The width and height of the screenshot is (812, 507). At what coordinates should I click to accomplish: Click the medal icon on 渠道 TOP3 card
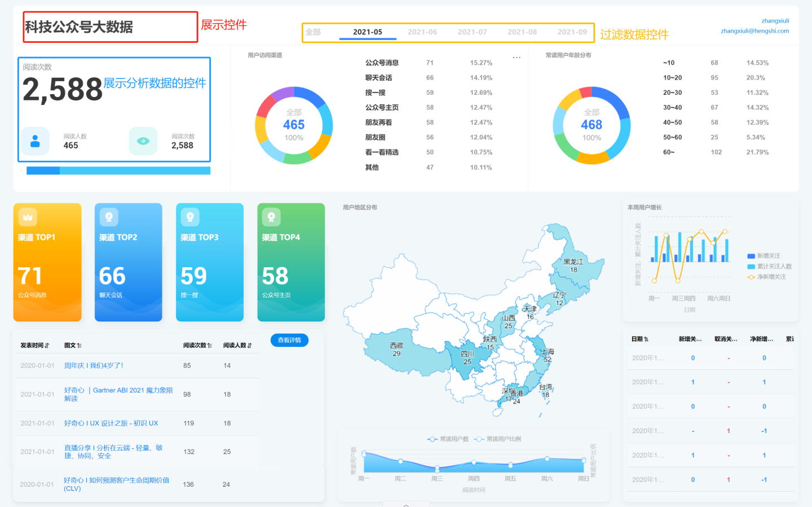pyautogui.click(x=190, y=217)
